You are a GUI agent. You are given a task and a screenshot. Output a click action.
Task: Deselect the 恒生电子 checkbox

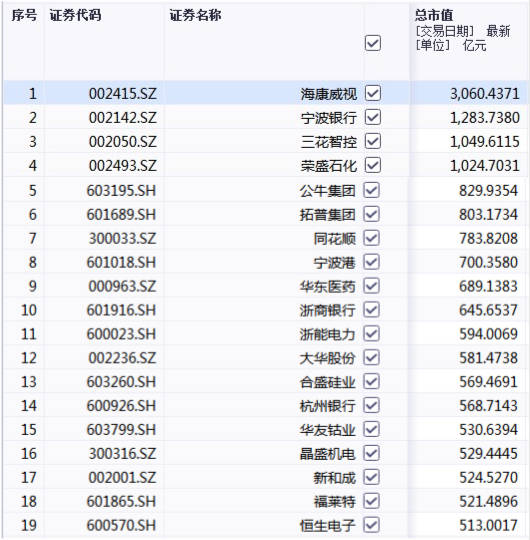click(372, 525)
